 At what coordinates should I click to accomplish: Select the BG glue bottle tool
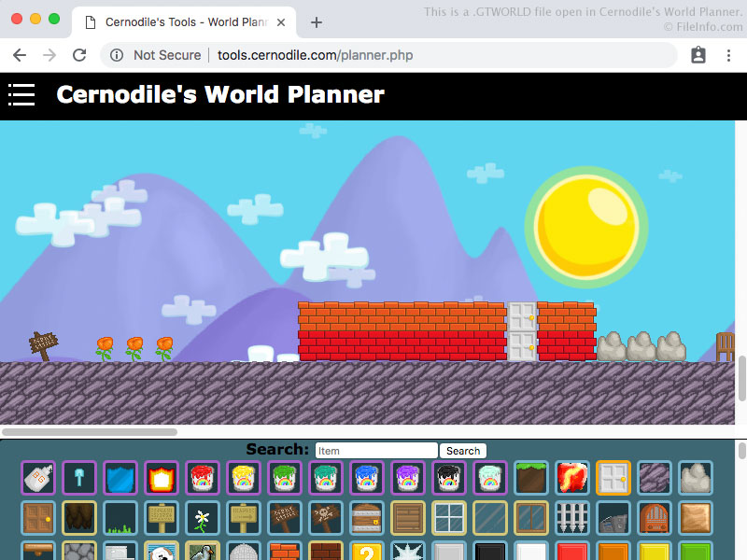[38, 478]
